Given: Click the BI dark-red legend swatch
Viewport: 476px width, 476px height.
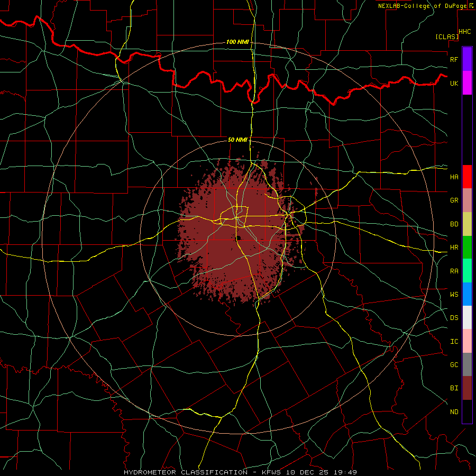Looking at the screenshot, I should point(467,388).
